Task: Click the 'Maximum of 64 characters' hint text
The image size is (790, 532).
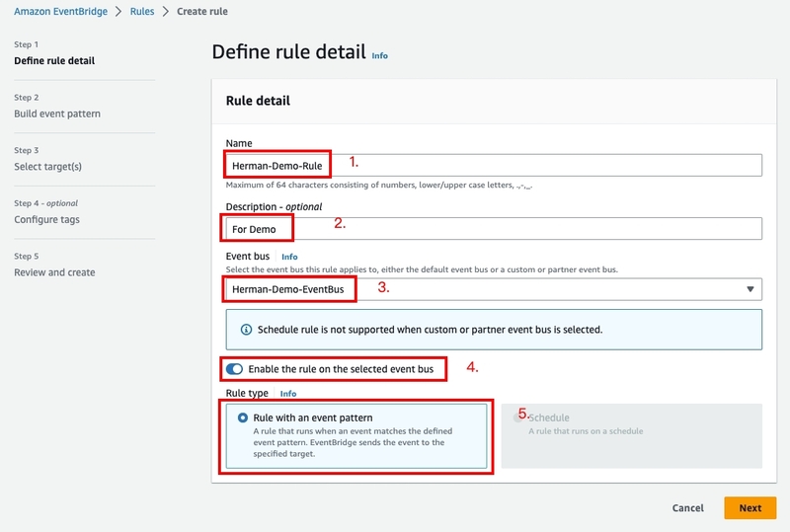Action: [379, 185]
